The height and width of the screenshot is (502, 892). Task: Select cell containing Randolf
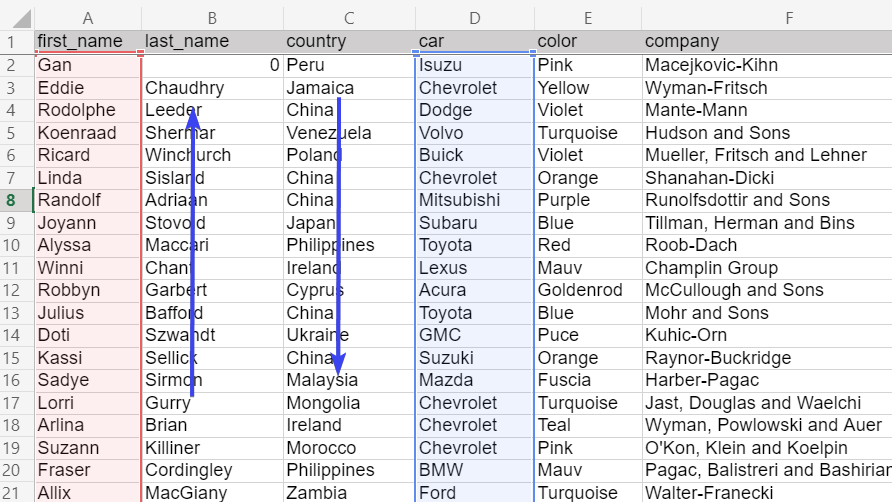[88, 200]
